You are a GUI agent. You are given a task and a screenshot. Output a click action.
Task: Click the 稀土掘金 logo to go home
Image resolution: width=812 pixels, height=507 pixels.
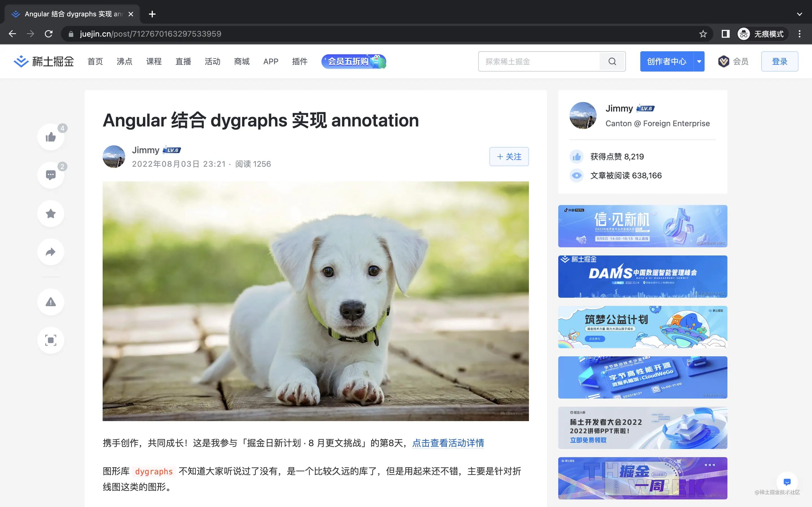pos(44,61)
